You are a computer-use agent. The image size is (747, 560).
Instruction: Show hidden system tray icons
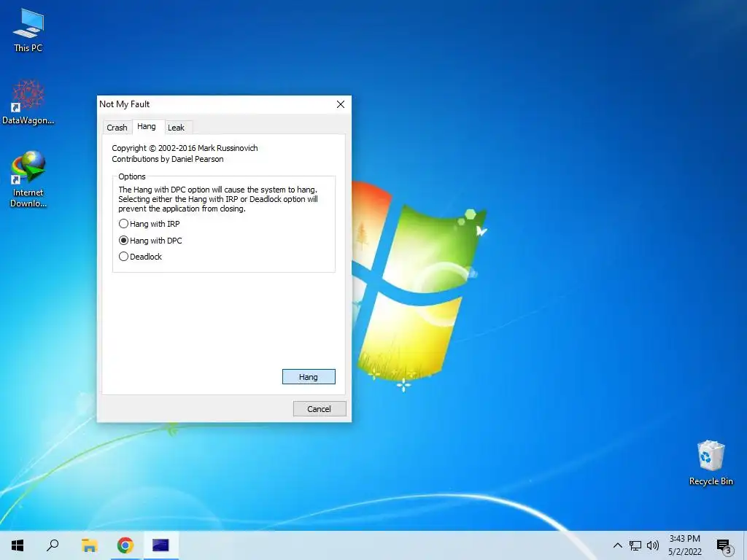pos(617,545)
